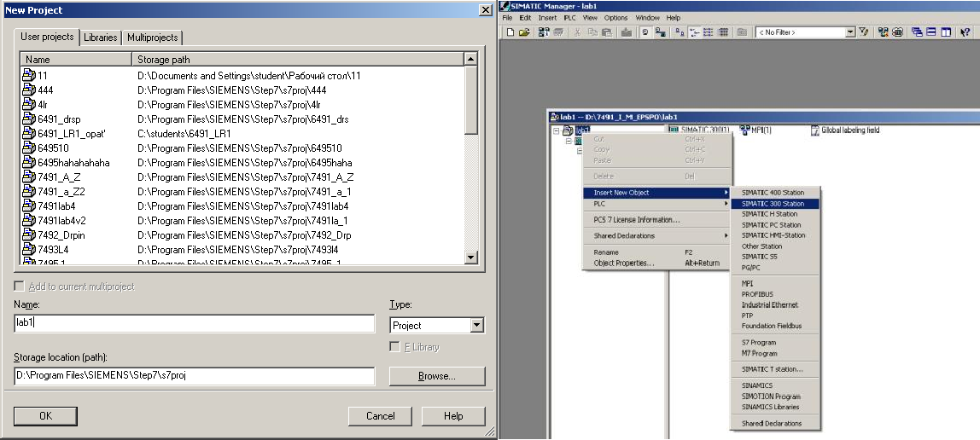Click the S7 Memory Card toolbar icon
The width and height of the screenshot is (980, 440).
pyautogui.click(x=559, y=32)
